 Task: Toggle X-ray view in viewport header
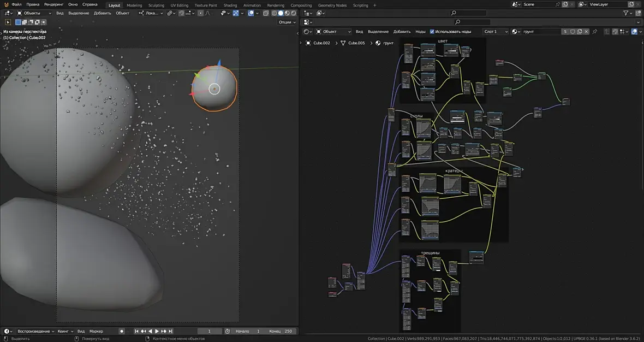pos(266,13)
